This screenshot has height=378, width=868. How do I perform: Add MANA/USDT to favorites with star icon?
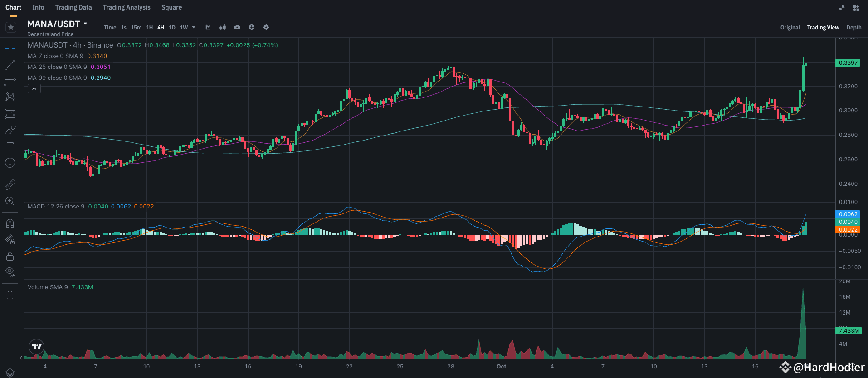[x=11, y=27]
